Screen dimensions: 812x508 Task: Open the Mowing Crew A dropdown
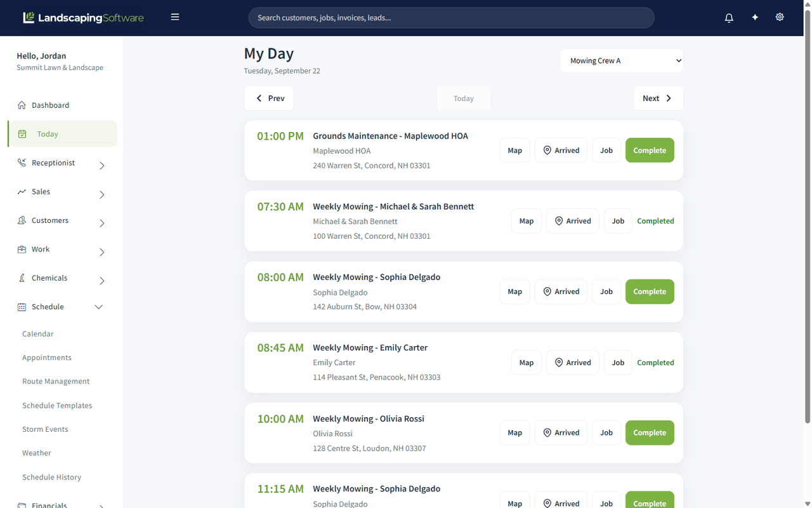pyautogui.click(x=622, y=61)
